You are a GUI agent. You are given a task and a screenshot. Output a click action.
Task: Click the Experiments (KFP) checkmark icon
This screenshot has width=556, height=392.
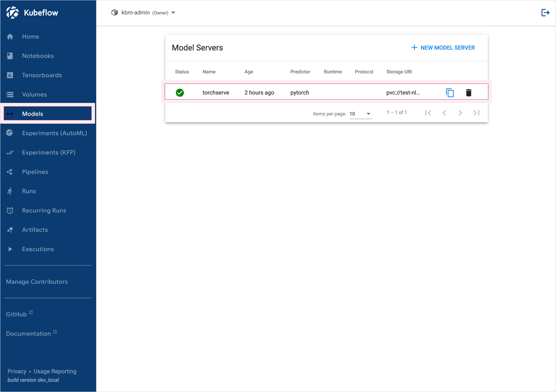tap(10, 152)
